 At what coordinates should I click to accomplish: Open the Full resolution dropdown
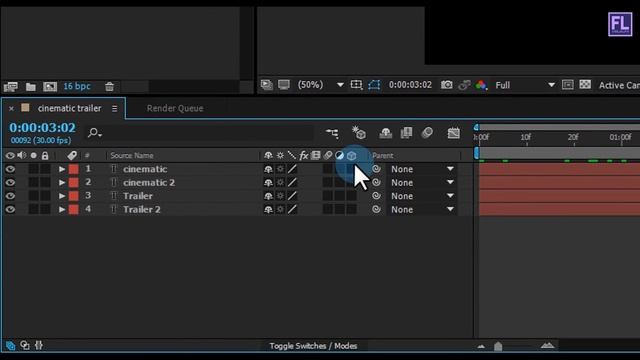click(x=525, y=85)
